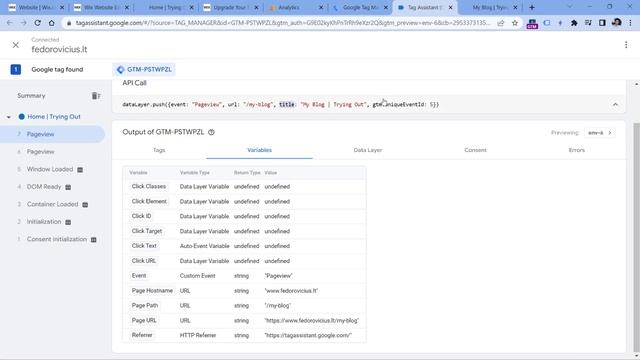Open the browser home page icon
This screenshot has width=640, height=360.
pos(51,23)
